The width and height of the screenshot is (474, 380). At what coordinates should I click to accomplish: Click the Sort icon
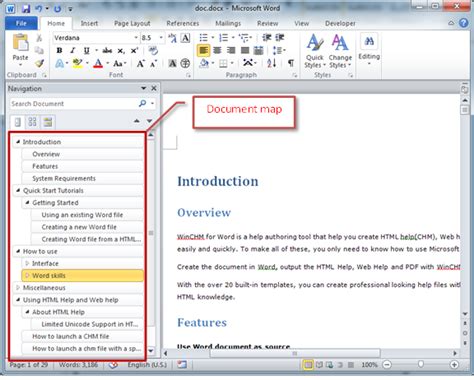click(x=271, y=63)
